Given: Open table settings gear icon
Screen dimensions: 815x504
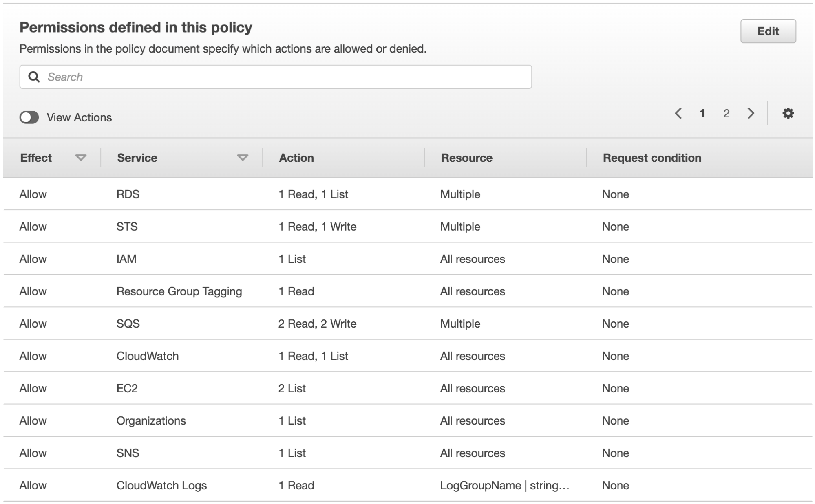Looking at the screenshot, I should point(788,113).
